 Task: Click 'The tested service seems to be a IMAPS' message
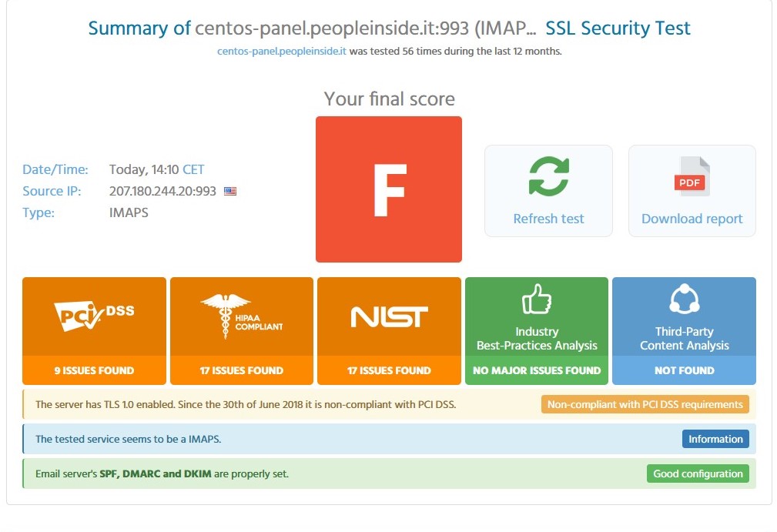(129, 439)
